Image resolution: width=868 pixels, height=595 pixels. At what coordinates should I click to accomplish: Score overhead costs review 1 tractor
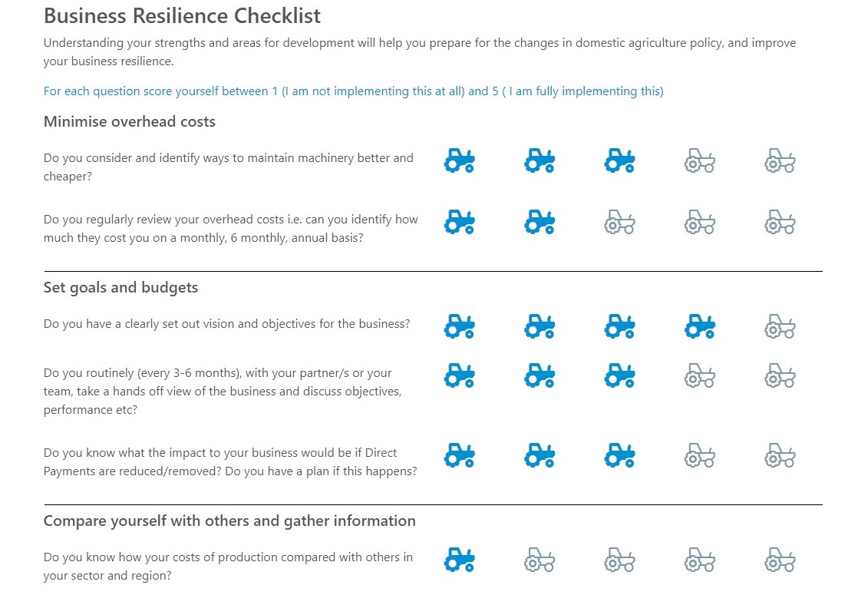pos(459,223)
